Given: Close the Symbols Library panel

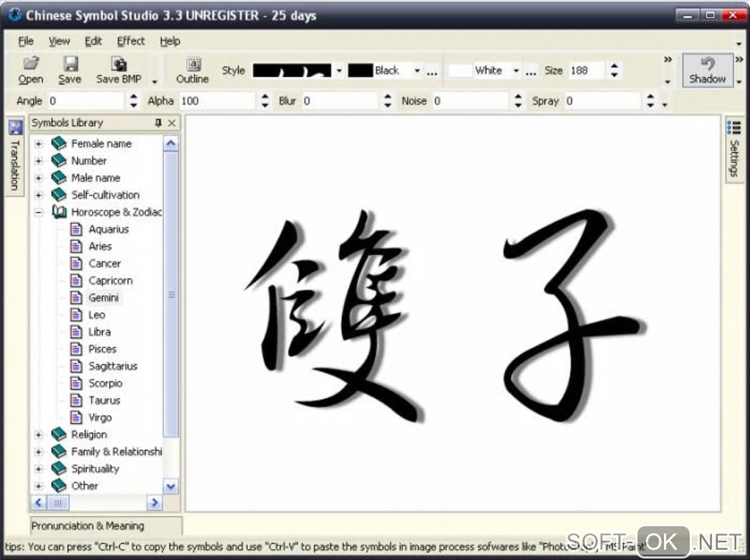Looking at the screenshot, I should tap(172, 123).
